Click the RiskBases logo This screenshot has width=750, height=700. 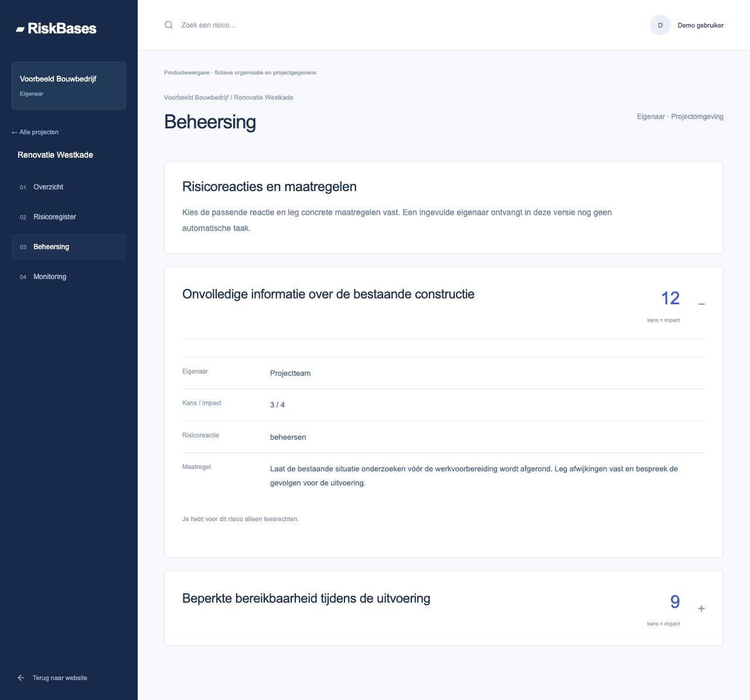tap(56, 28)
